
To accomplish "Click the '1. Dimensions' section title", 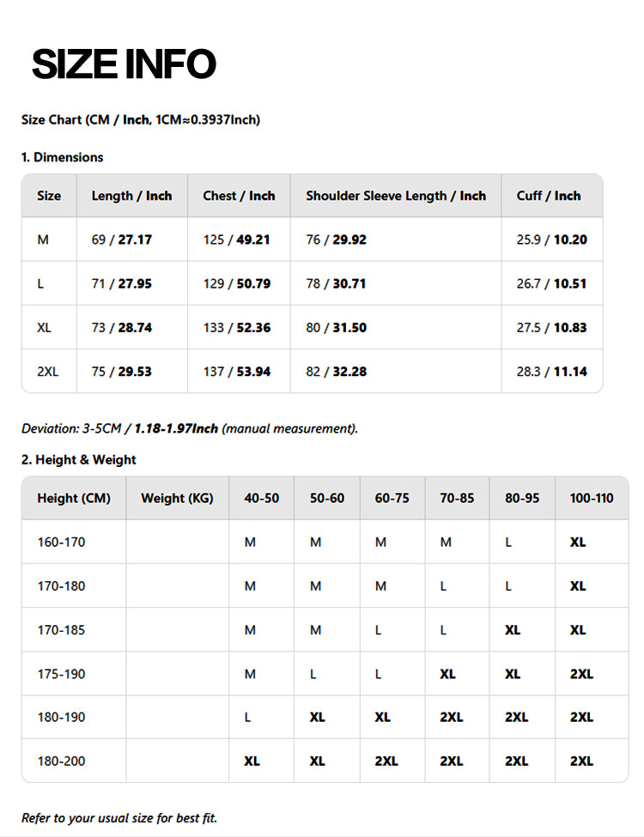I will pos(62,157).
